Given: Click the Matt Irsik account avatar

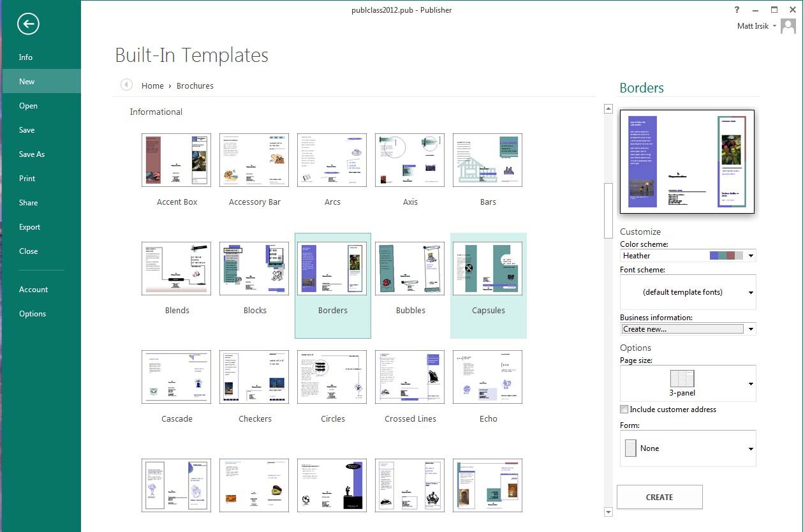Looking at the screenshot, I should coord(788,26).
